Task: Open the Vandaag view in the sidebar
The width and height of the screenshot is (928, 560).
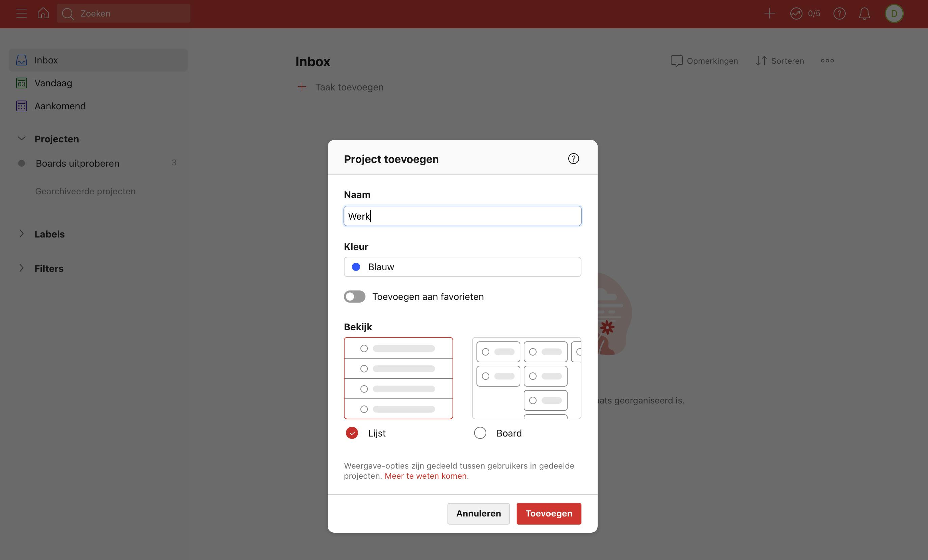Action: tap(53, 83)
